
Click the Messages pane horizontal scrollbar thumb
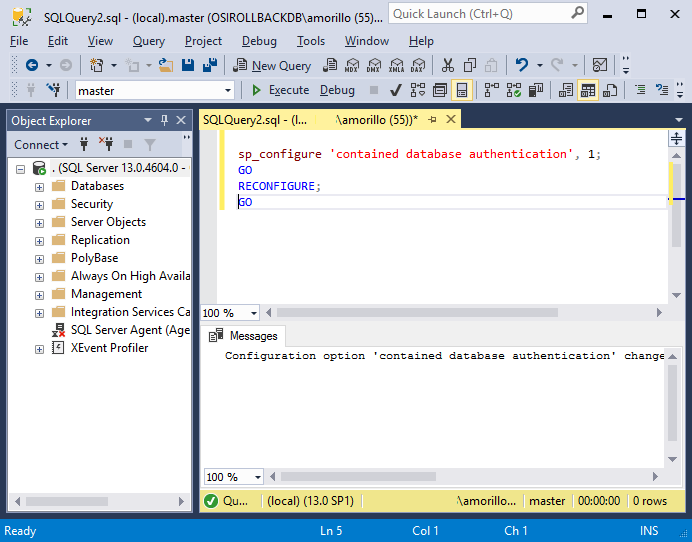pos(358,477)
